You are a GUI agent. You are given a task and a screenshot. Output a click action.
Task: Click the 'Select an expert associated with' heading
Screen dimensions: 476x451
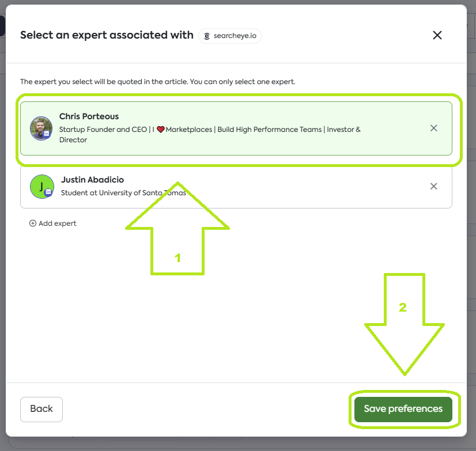pyautogui.click(x=107, y=35)
